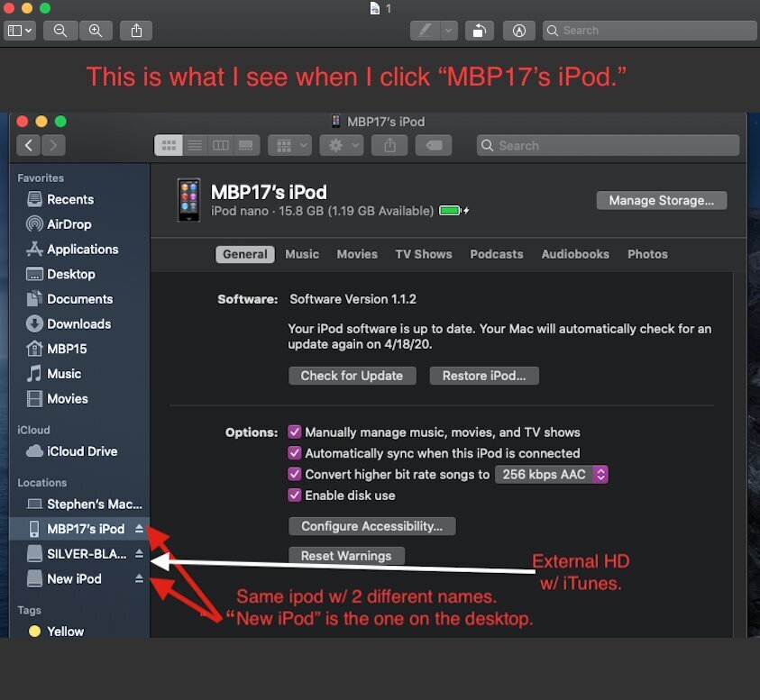This screenshot has height=700, width=760.
Task: Switch to Podcasts tab
Action: tap(497, 254)
